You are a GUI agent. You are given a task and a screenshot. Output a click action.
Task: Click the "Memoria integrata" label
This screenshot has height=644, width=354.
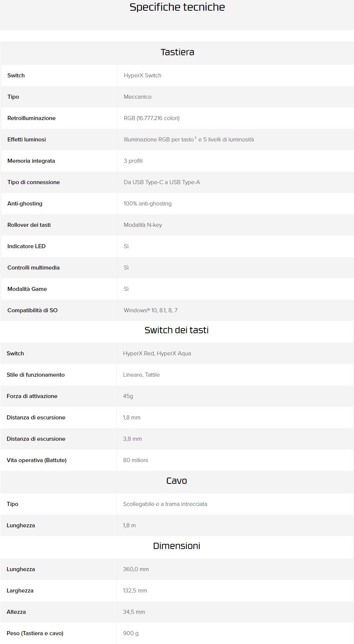31,161
